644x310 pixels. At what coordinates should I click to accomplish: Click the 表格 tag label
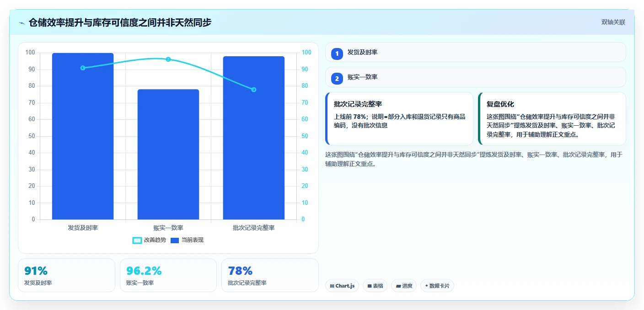click(x=378, y=286)
